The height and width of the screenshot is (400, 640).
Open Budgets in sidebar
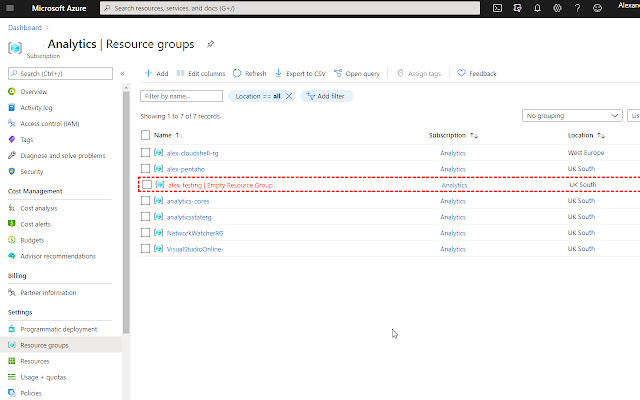[x=32, y=240]
